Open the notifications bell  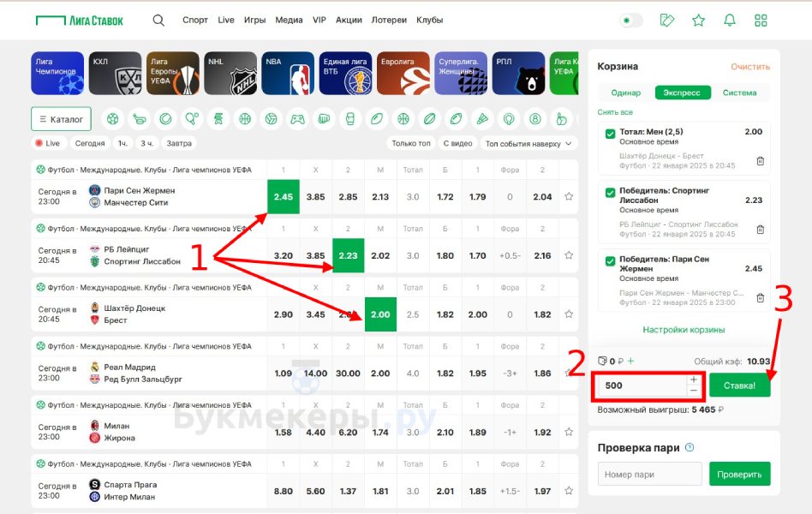730,21
